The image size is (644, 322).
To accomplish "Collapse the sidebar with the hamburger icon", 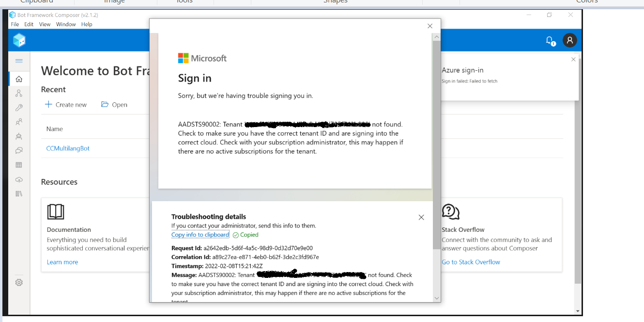I will point(19,61).
